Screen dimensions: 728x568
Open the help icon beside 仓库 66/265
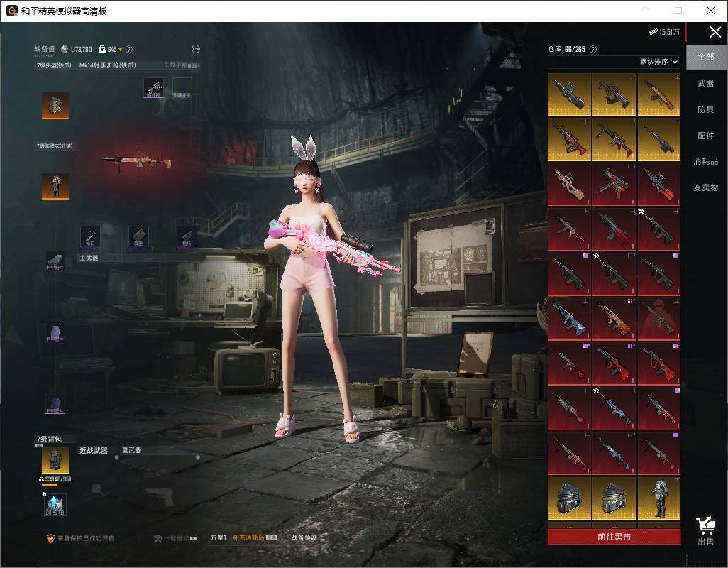[x=593, y=49]
